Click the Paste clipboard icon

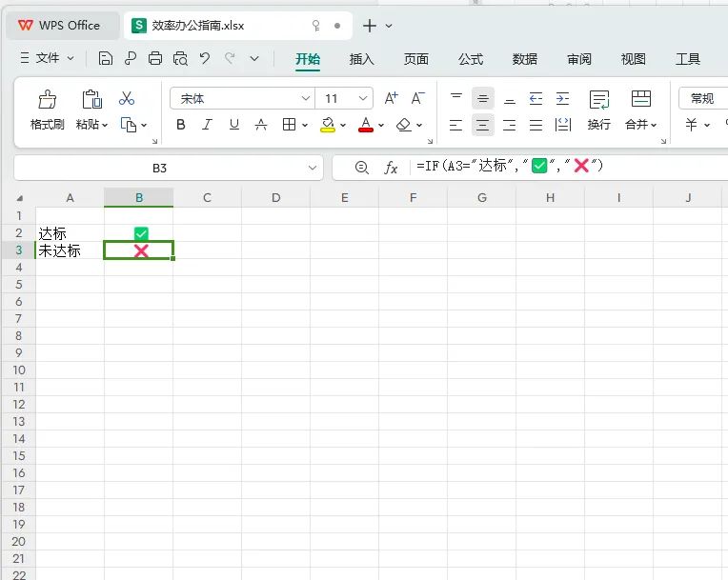point(91,99)
